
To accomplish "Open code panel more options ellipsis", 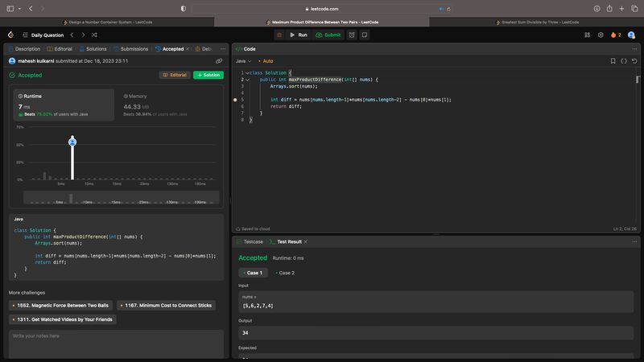I will 634,49.
